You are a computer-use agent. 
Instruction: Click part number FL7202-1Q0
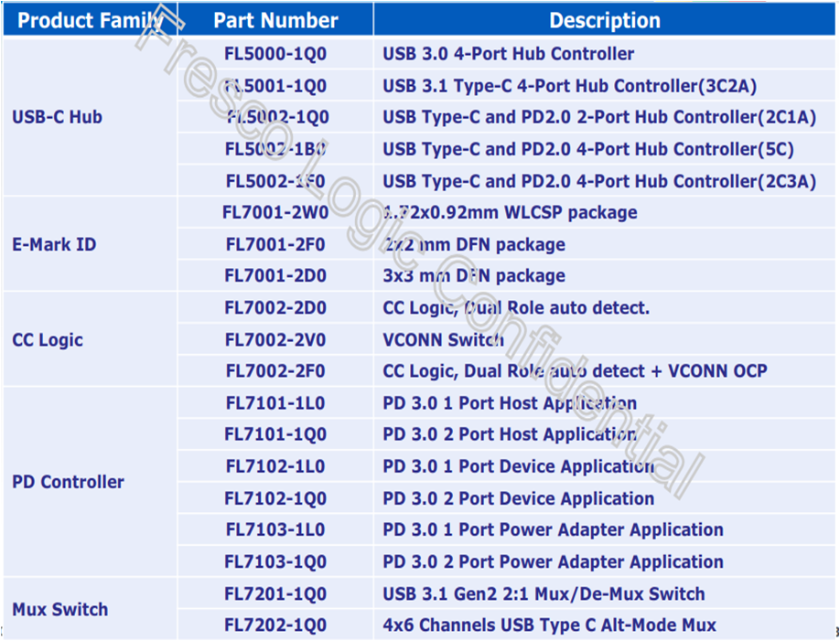275,625
